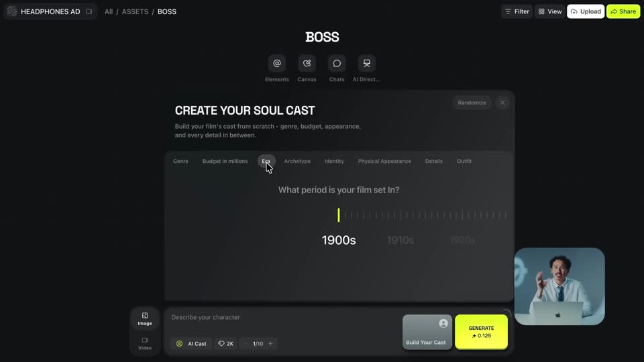Viewport: 644px width, 362px height.
Task: Switch to Budget in millions tab
Action: (225, 162)
